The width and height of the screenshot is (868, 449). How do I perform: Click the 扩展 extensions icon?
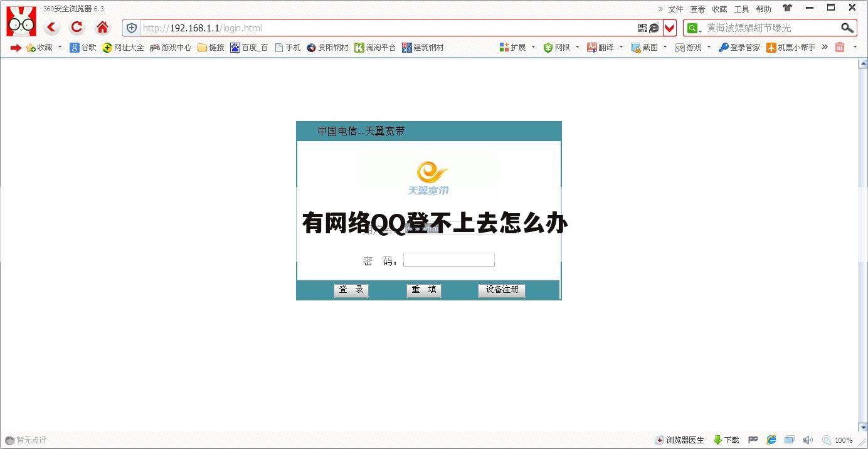tap(512, 48)
